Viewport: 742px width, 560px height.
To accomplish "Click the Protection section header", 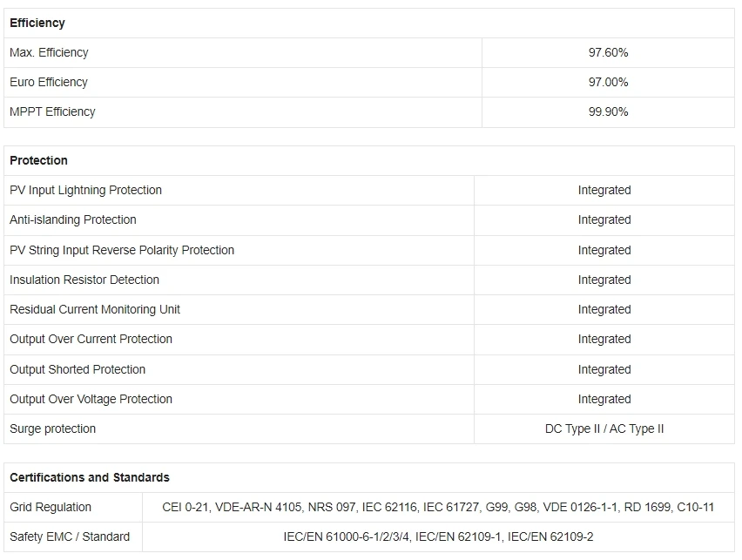I will 38,160.
